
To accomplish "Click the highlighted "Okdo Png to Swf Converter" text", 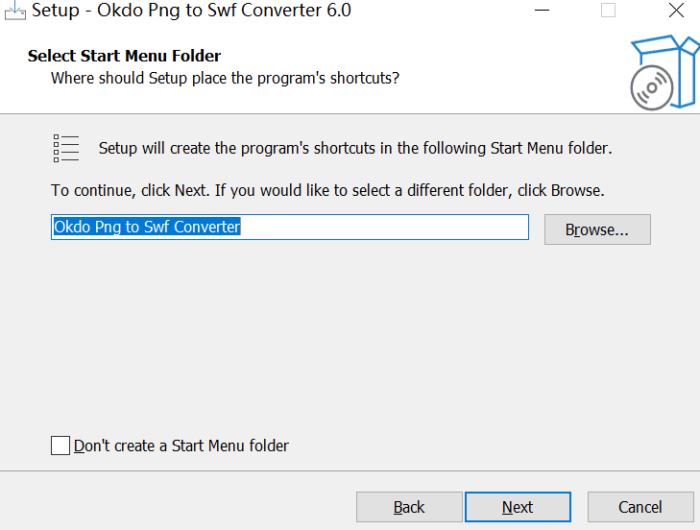I will pyautogui.click(x=146, y=227).
